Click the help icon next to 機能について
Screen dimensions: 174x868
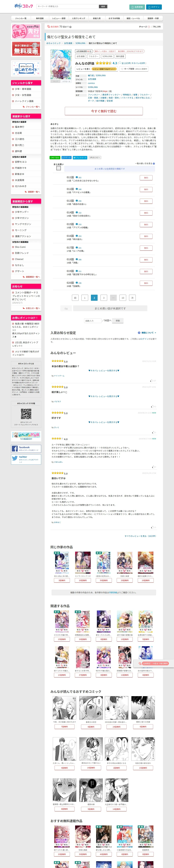pos(139,333)
